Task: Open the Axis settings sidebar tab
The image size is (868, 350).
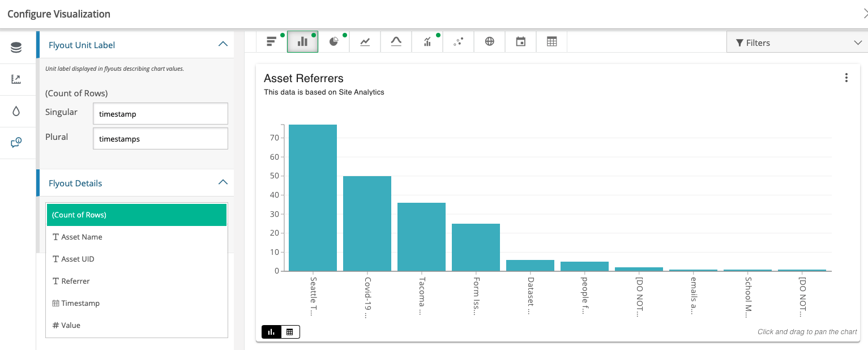Action: (16, 79)
